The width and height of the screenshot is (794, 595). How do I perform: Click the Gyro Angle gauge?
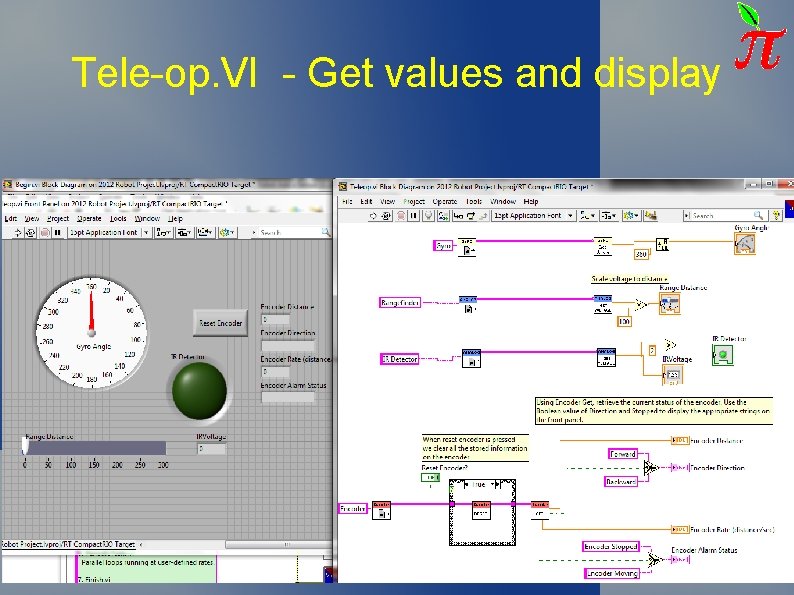tap(92, 333)
